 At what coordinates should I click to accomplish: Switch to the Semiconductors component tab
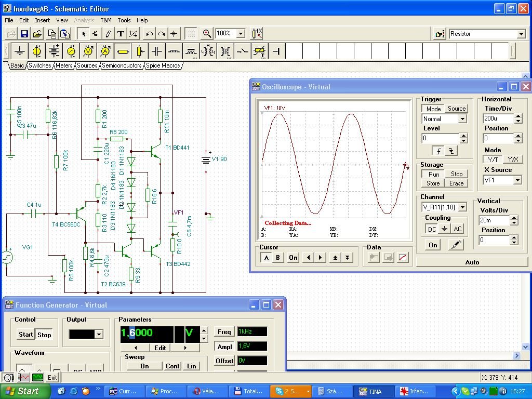tap(122, 65)
